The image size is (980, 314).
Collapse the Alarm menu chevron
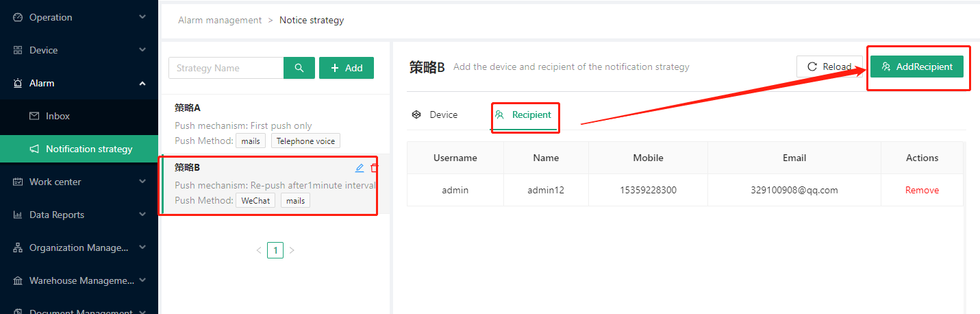(142, 83)
